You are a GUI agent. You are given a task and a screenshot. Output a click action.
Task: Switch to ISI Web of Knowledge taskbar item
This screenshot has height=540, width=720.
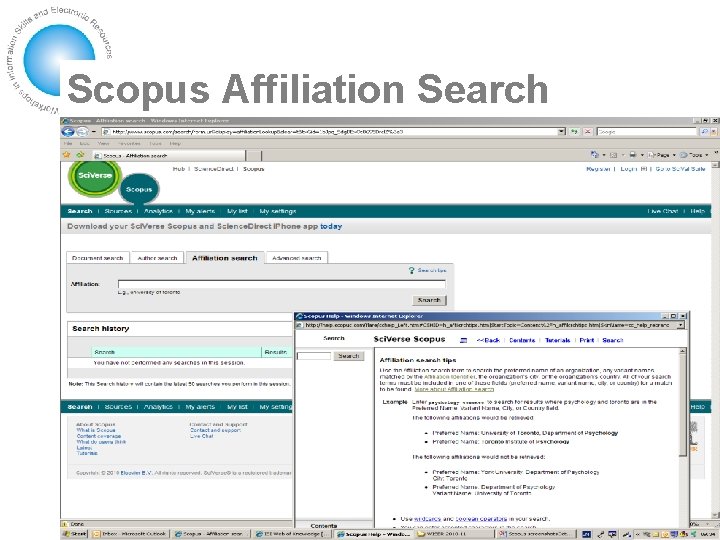pos(292,534)
